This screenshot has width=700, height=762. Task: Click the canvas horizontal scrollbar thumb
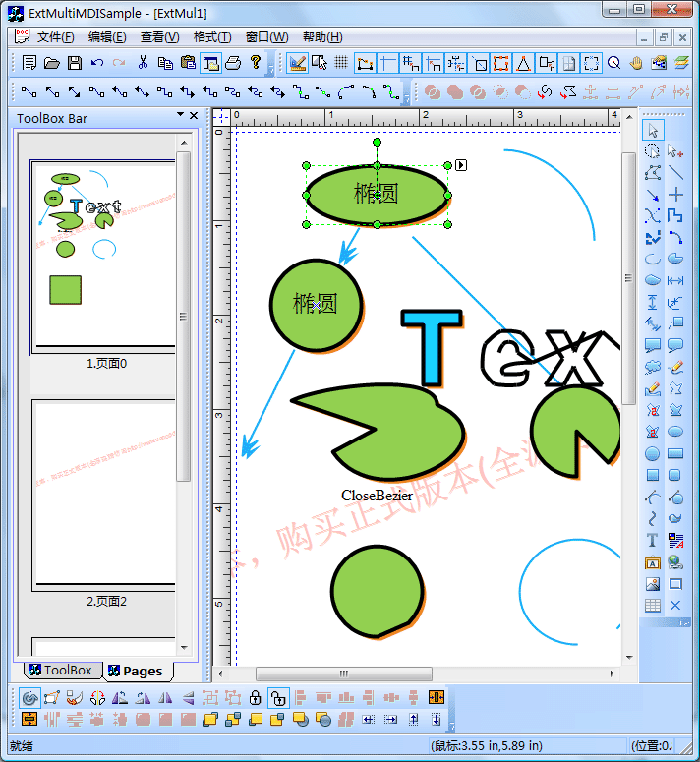[x=344, y=674]
